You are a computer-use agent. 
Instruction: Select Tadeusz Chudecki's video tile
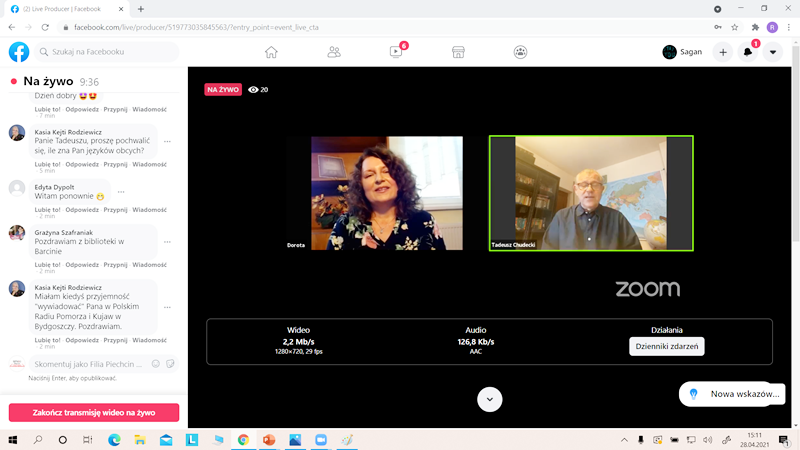591,193
